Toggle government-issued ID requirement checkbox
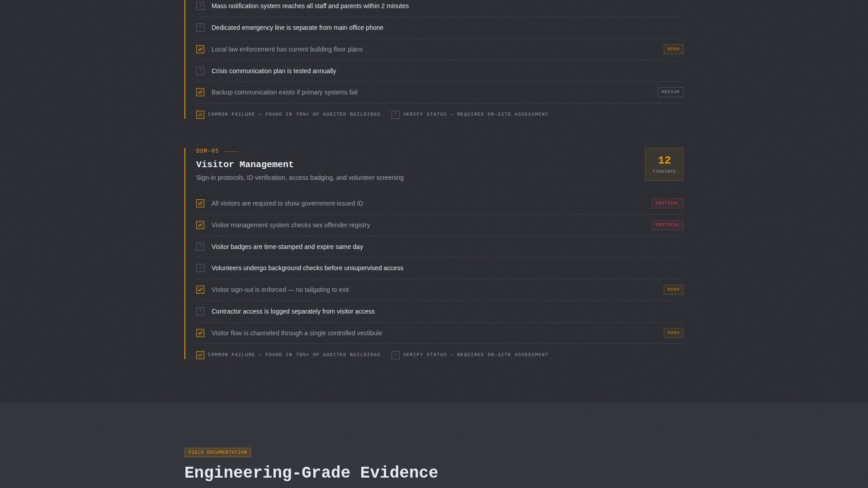Viewport: 868px width, 488px height. (200, 203)
